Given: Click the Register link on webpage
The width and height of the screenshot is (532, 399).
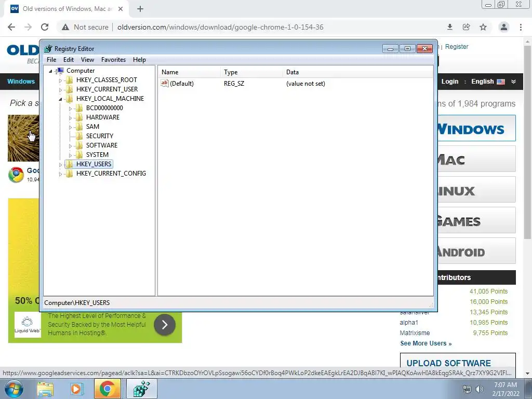Looking at the screenshot, I should click(456, 46).
